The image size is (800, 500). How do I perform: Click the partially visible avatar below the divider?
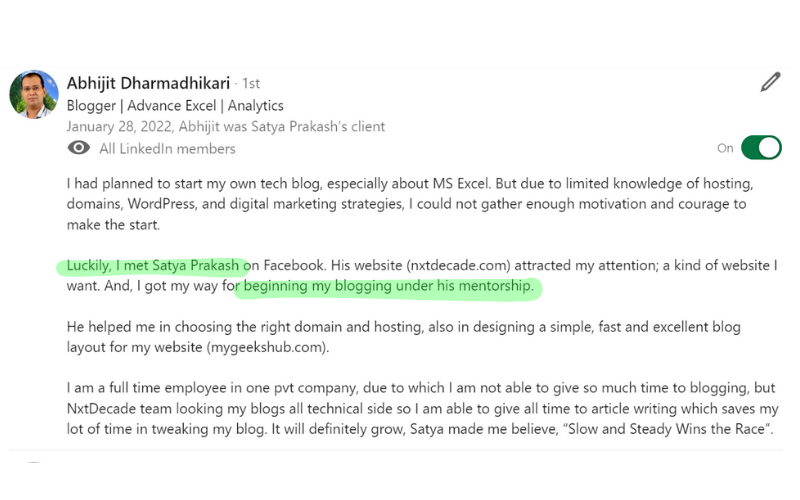[34, 462]
